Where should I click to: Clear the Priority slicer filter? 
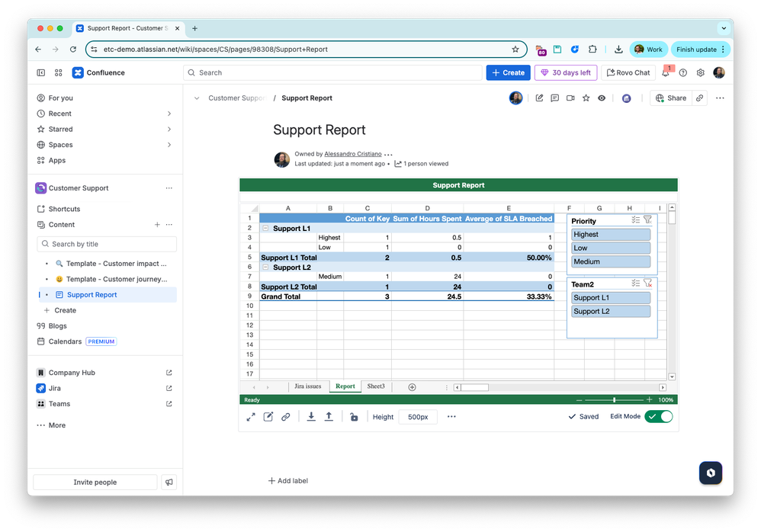click(648, 220)
